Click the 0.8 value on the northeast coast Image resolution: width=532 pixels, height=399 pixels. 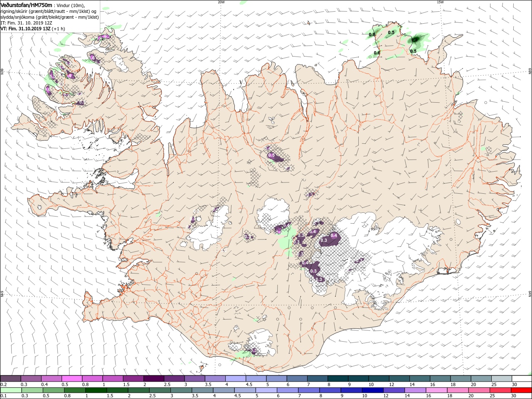[372, 34]
